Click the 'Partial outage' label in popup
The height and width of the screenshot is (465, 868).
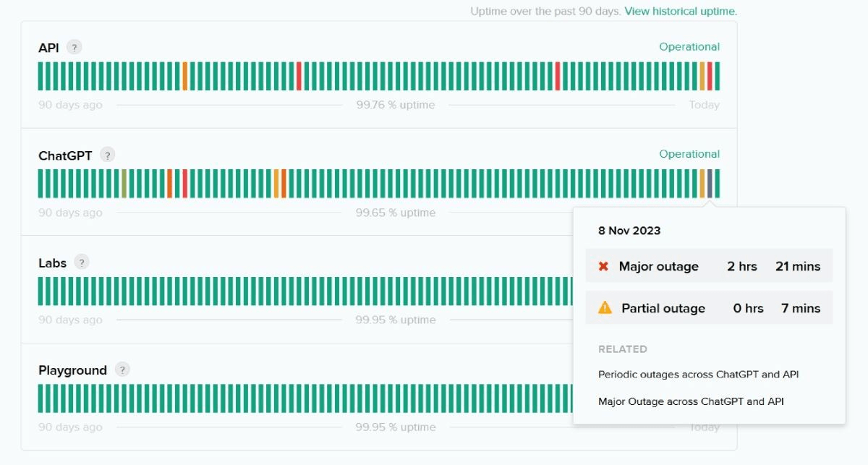(x=663, y=308)
